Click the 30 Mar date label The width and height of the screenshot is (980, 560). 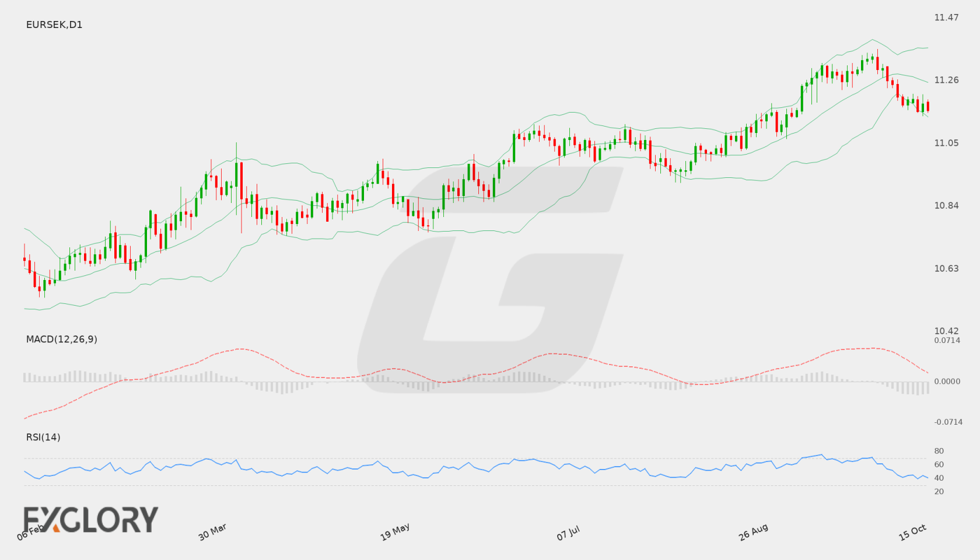click(x=212, y=532)
